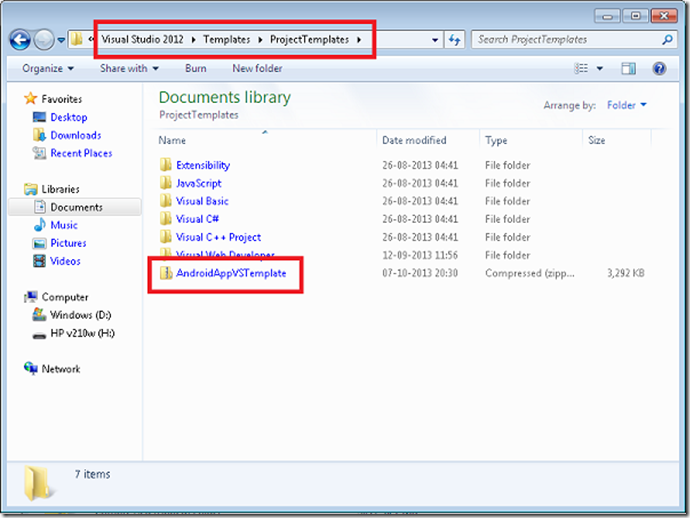The width and height of the screenshot is (690, 518).
Task: Open the Share with menu
Action: (x=129, y=69)
